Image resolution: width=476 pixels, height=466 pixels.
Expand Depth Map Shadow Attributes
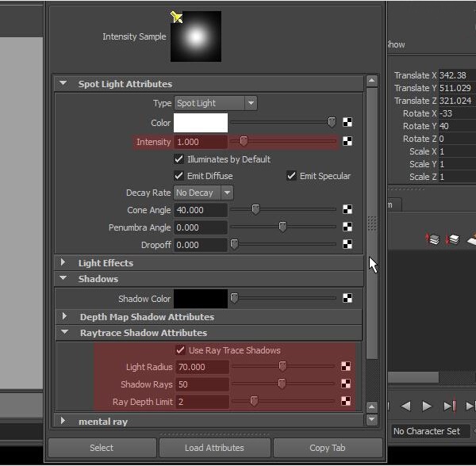[x=64, y=316]
